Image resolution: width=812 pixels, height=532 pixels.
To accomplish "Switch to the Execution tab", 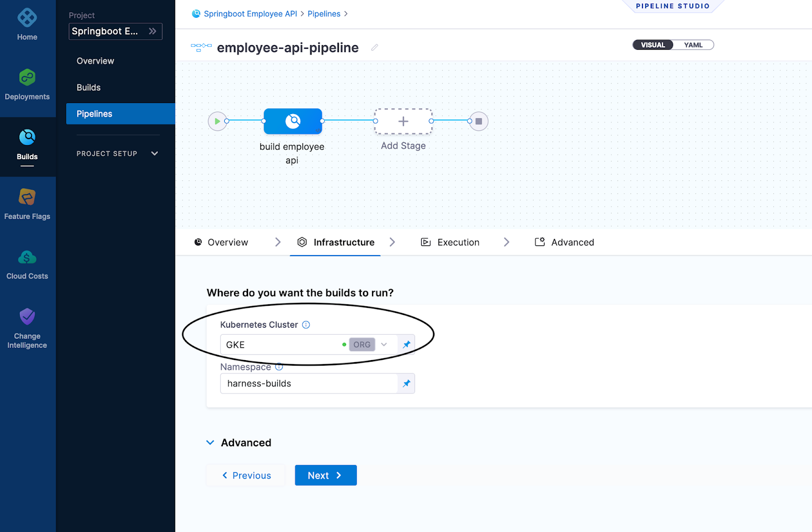I will pos(450,242).
